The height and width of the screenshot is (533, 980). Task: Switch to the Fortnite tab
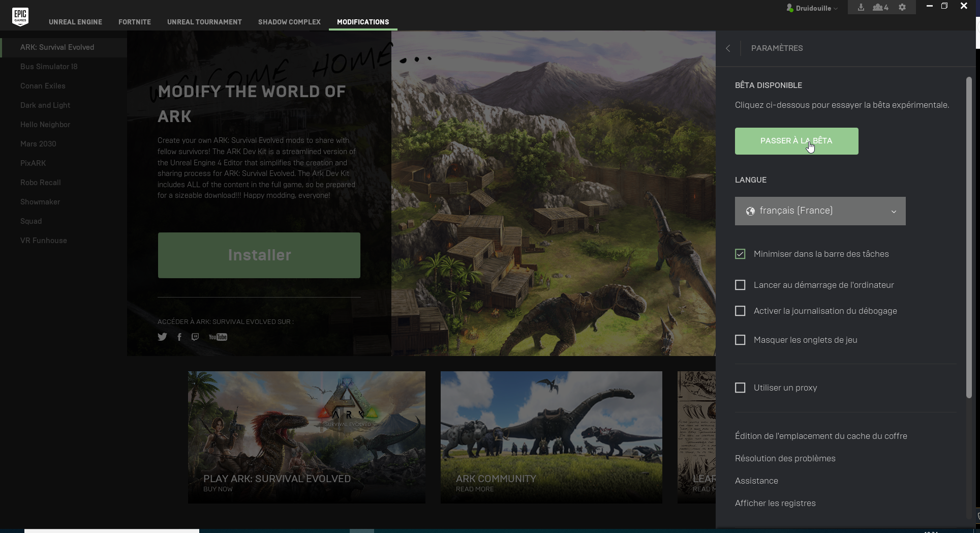[x=135, y=22]
